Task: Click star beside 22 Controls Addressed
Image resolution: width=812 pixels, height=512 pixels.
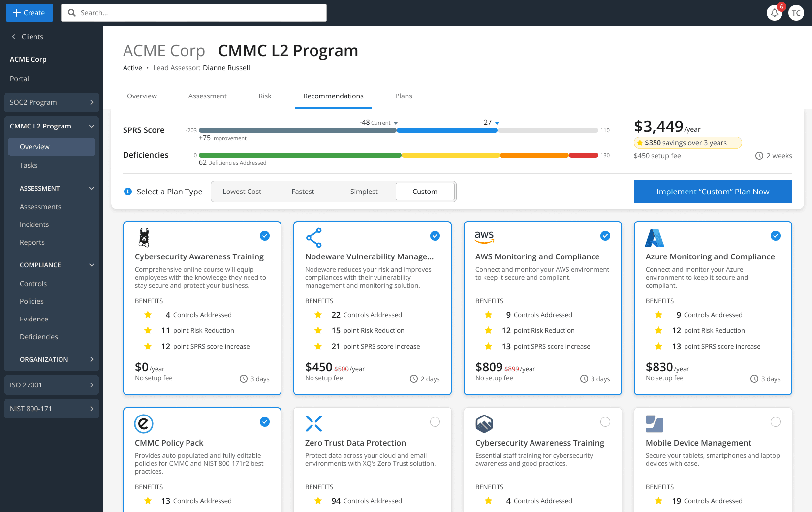Action: pyautogui.click(x=318, y=315)
